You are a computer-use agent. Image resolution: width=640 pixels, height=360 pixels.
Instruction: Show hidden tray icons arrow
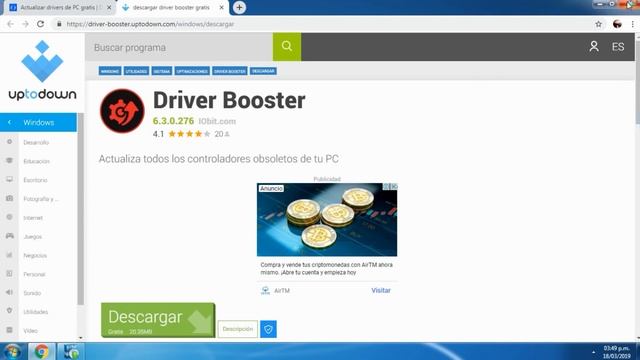[x=593, y=352]
